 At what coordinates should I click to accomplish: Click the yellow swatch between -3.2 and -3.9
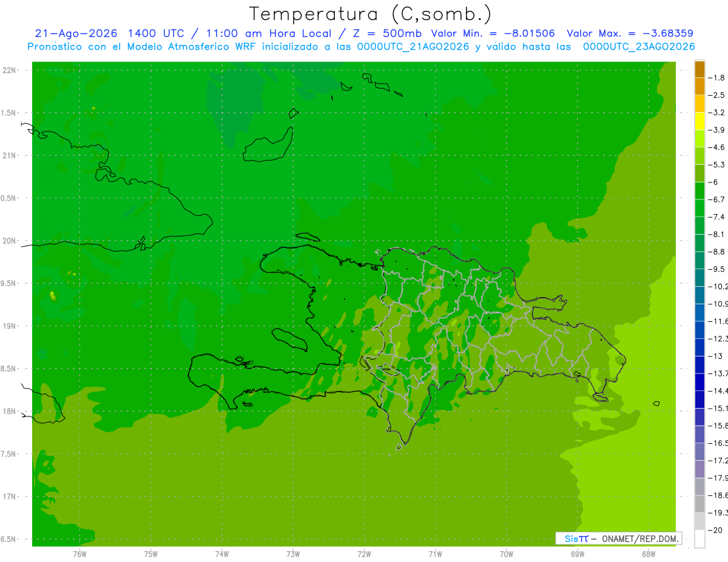pos(699,121)
